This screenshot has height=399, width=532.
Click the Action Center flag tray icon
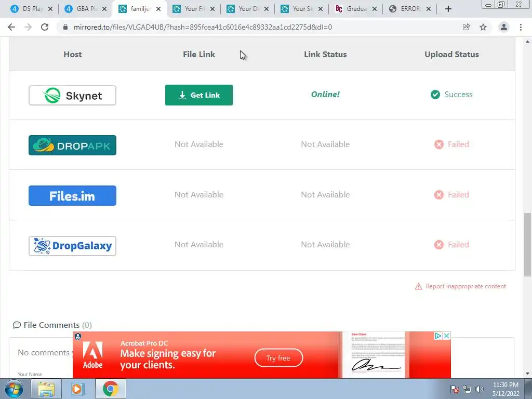coord(455,389)
